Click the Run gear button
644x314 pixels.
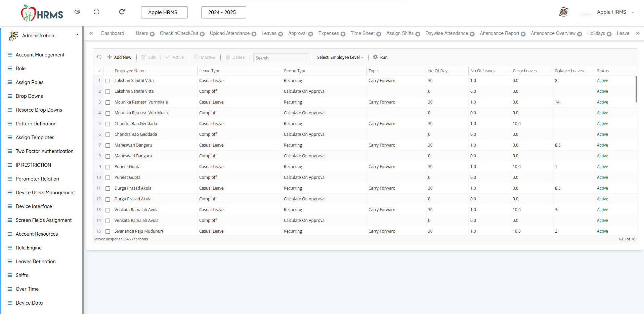[x=380, y=57]
